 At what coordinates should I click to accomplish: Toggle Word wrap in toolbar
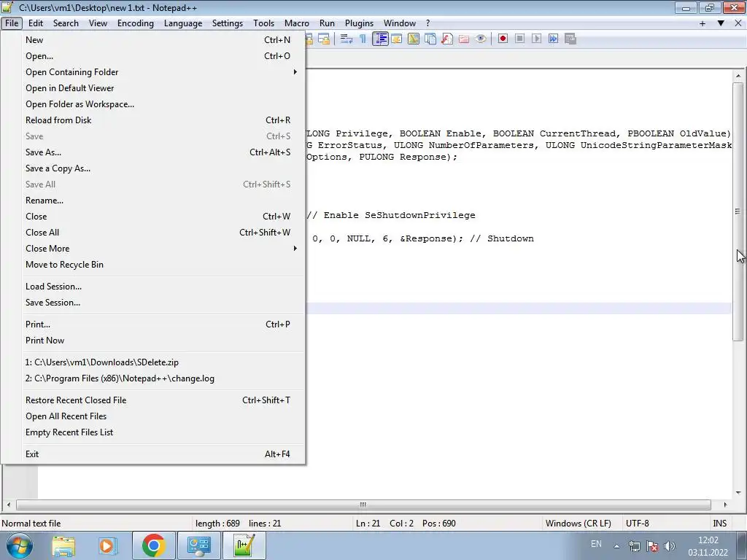347,39
